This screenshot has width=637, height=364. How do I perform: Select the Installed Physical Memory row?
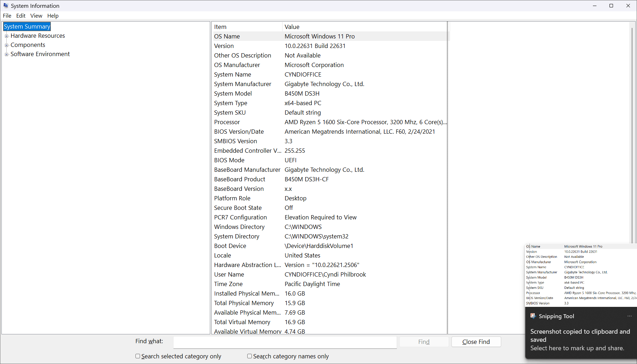coord(330,293)
